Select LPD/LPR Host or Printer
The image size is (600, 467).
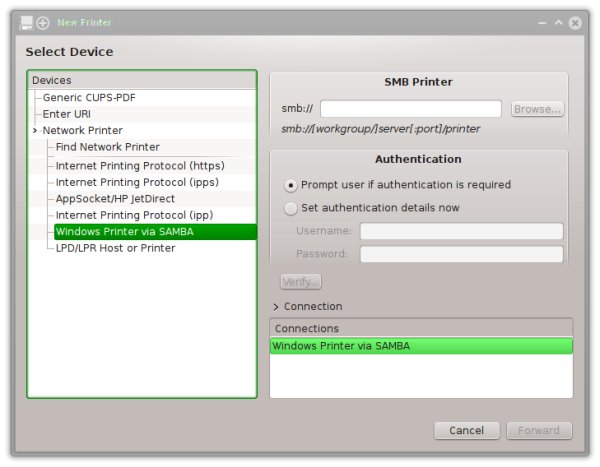click(x=116, y=248)
